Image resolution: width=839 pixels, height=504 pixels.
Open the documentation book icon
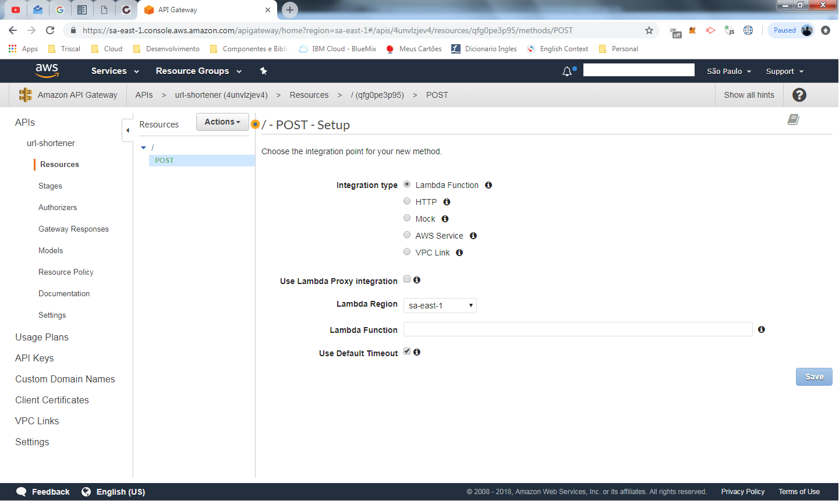(794, 119)
